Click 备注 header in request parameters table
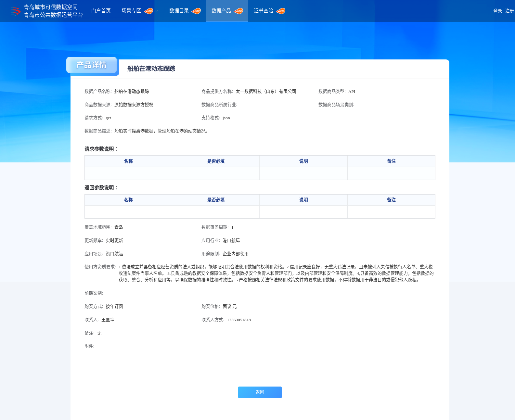This screenshot has width=515, height=420. pos(391,161)
